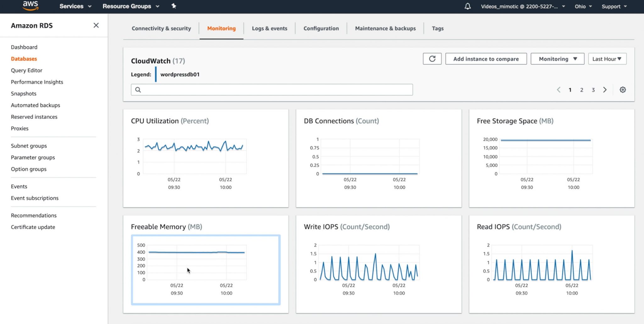Open the Videos_mimotic account dropdown
Image resolution: width=644 pixels, height=324 pixels.
[x=523, y=6]
